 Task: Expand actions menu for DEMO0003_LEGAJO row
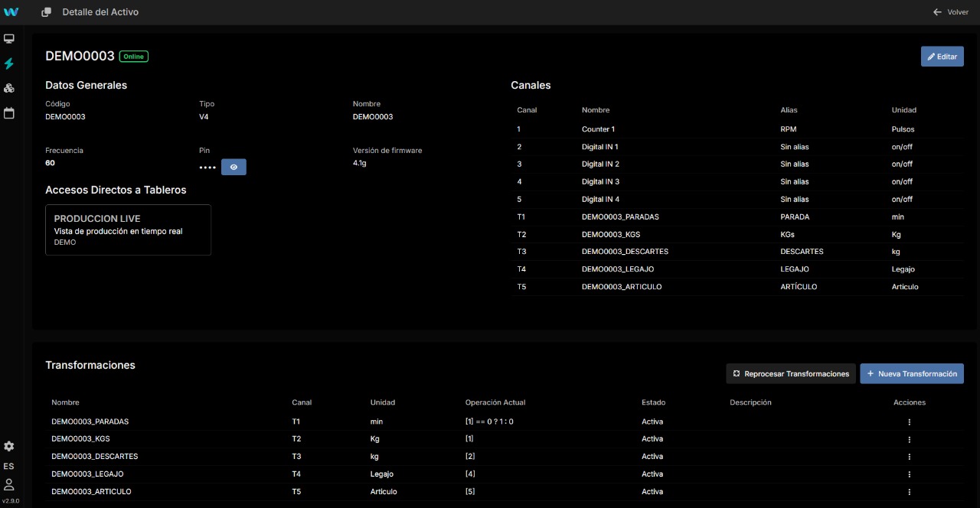pyautogui.click(x=909, y=474)
